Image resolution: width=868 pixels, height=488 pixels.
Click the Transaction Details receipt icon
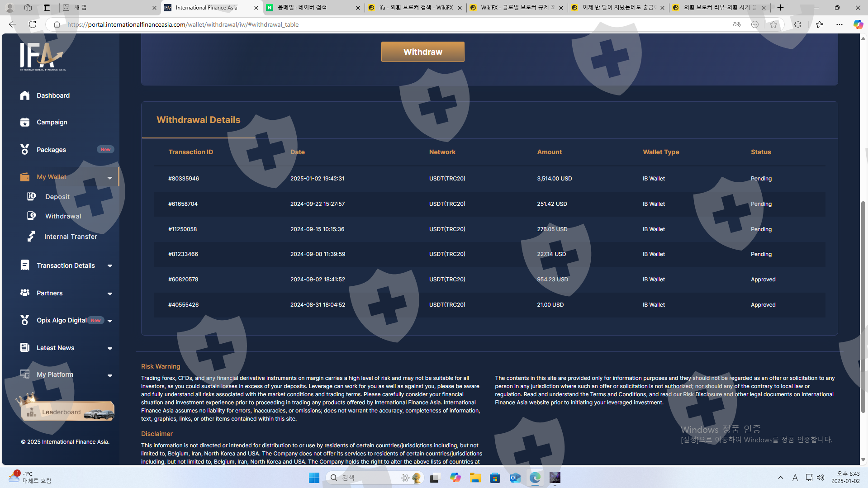25,265
